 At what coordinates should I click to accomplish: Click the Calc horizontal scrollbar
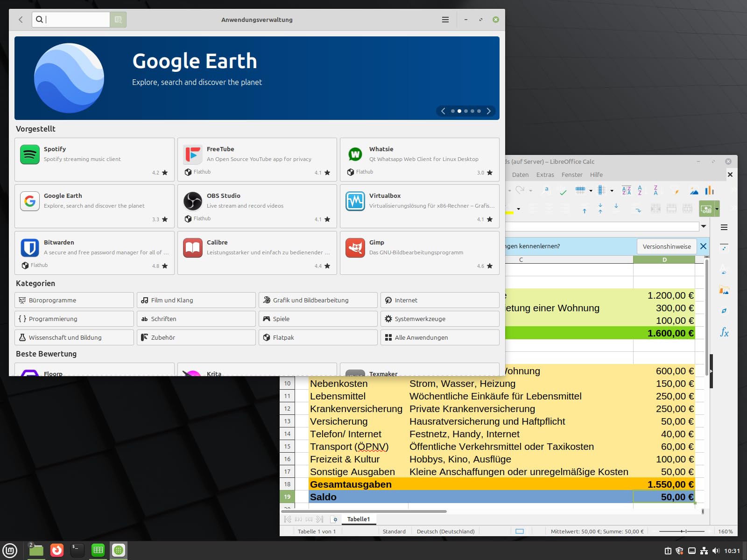pyautogui.click(x=364, y=511)
